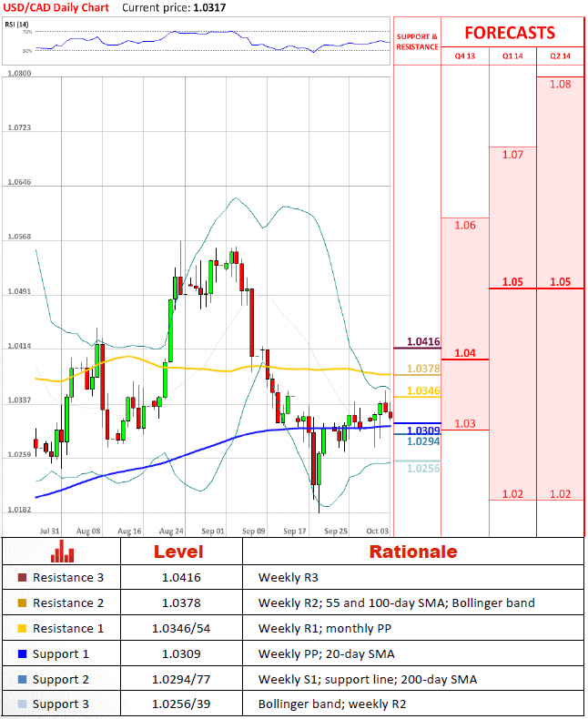Click the 1.0378 level cell in table
The width and height of the screenshot is (588, 719).
point(181,603)
